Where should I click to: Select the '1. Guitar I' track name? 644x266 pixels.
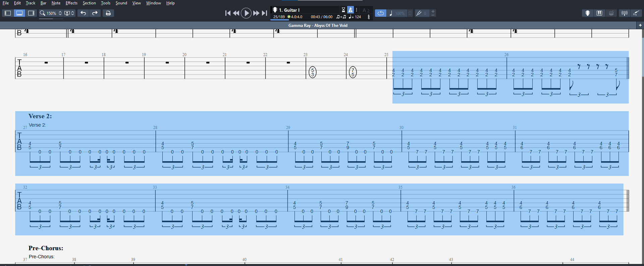coord(289,10)
